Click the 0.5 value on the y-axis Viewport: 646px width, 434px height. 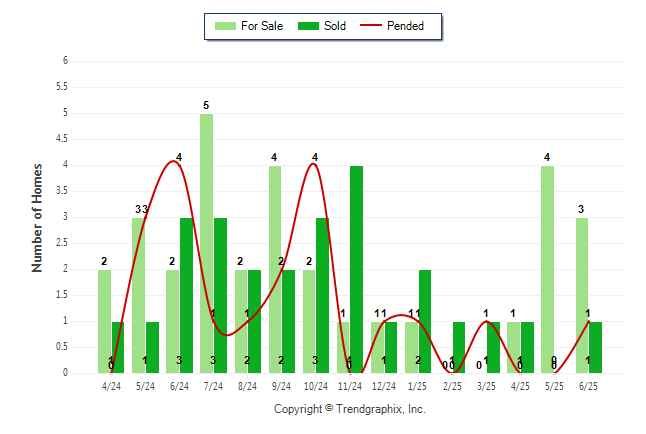[62, 347]
